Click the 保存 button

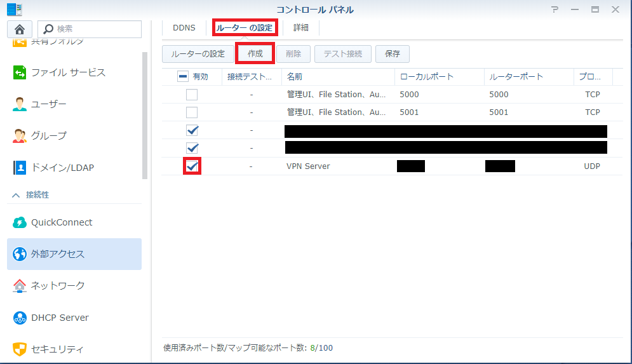[x=392, y=54]
